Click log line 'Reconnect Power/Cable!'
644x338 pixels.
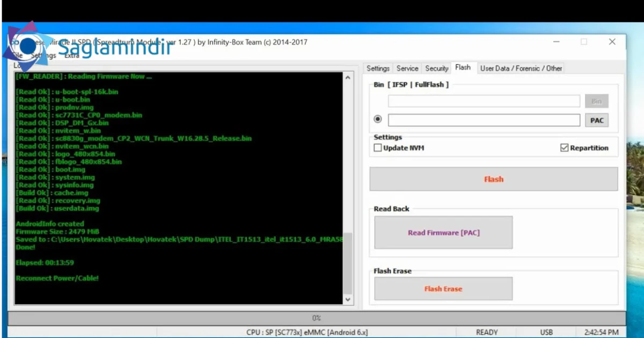click(57, 278)
